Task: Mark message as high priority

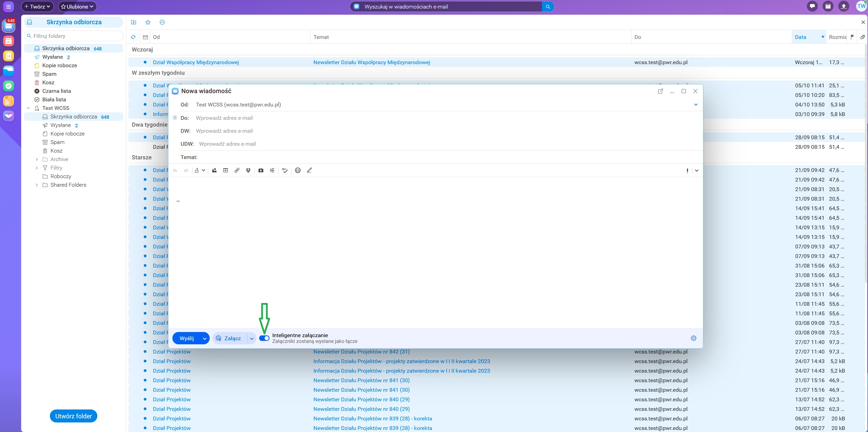Action: [687, 171]
